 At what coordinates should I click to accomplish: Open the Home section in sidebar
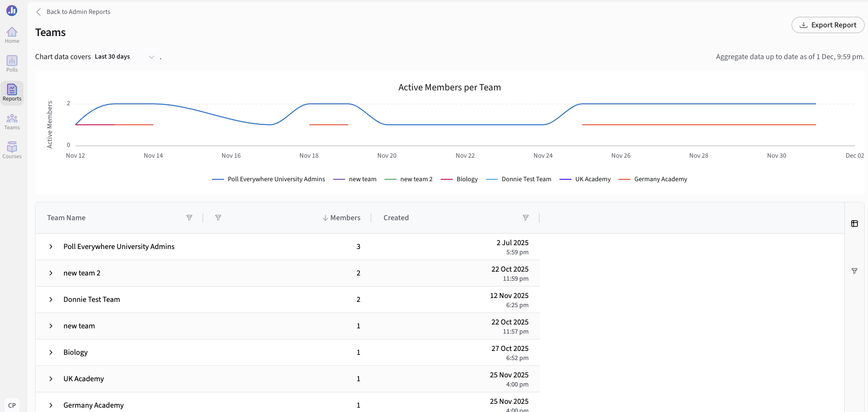tap(12, 35)
